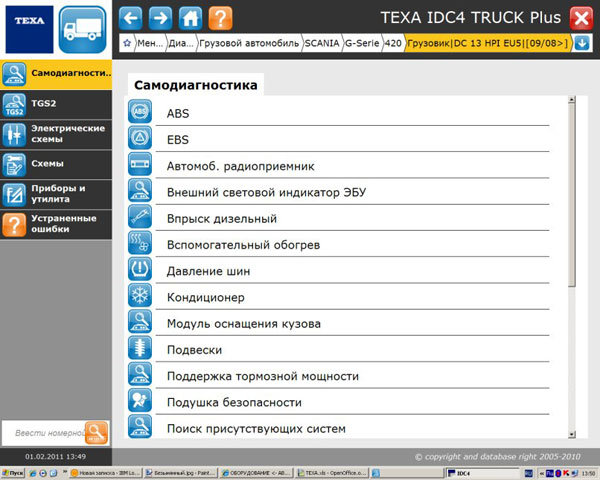Click the truck vehicle category icon
Screen dimensions: 600x480
tap(83, 30)
